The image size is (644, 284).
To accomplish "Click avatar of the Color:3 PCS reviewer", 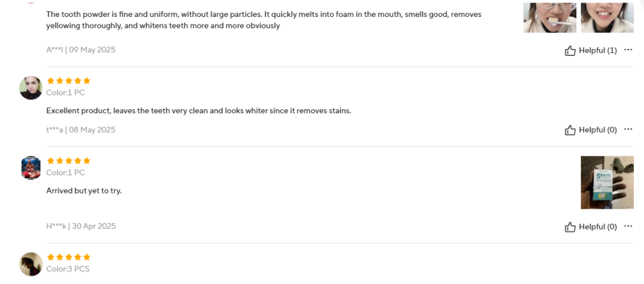I will 31,264.
